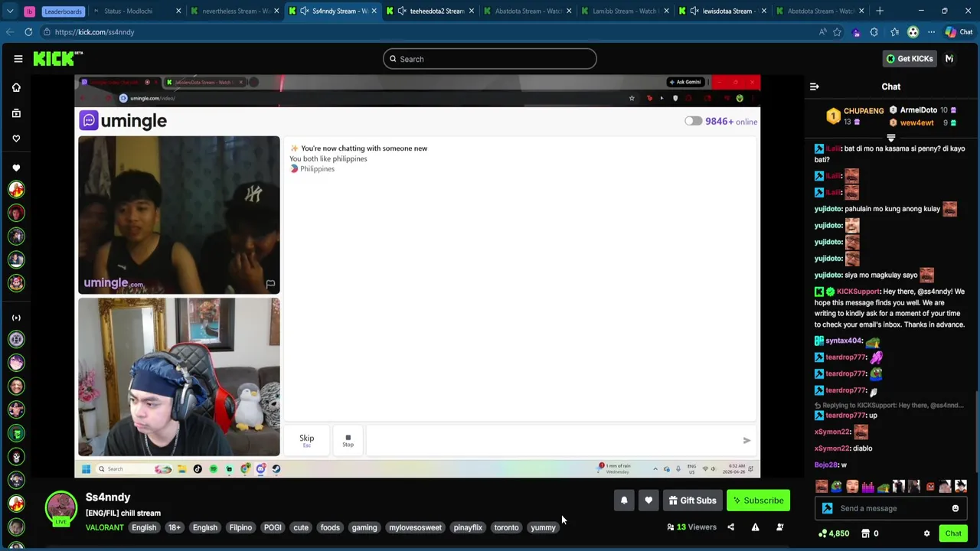Open browser menu three dots
980x551 pixels.
coord(931,32)
